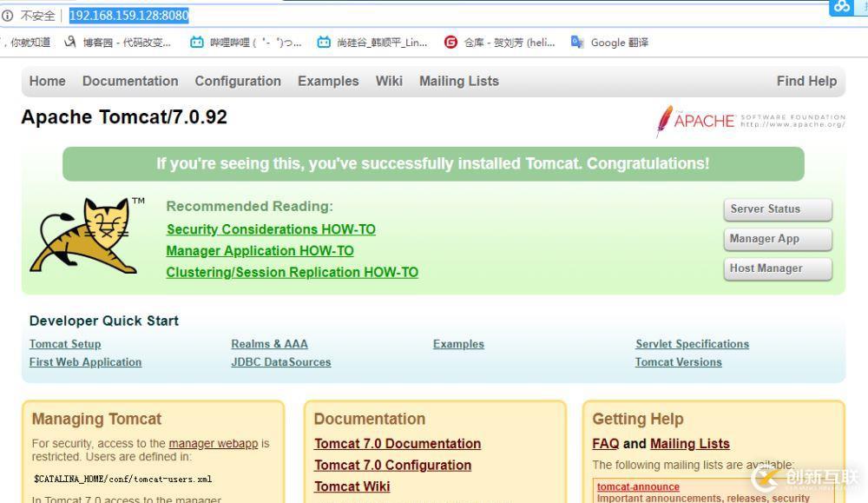The height and width of the screenshot is (503, 868).
Task: Open the FAQ link under Getting Help
Action: [606, 444]
